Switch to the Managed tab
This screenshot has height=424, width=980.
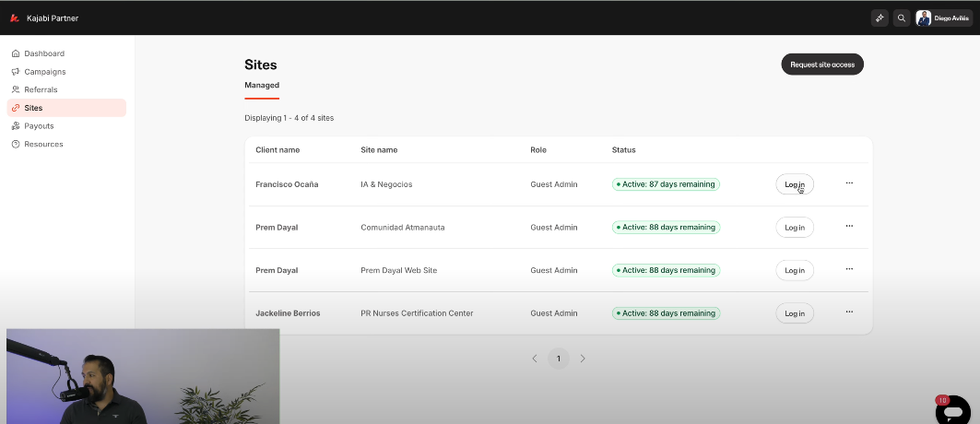pos(262,85)
